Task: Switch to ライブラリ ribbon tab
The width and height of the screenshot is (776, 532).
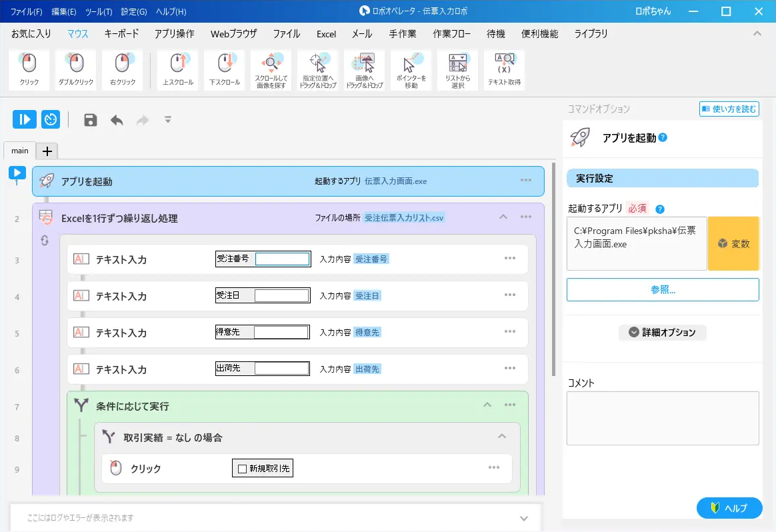Action: point(591,33)
